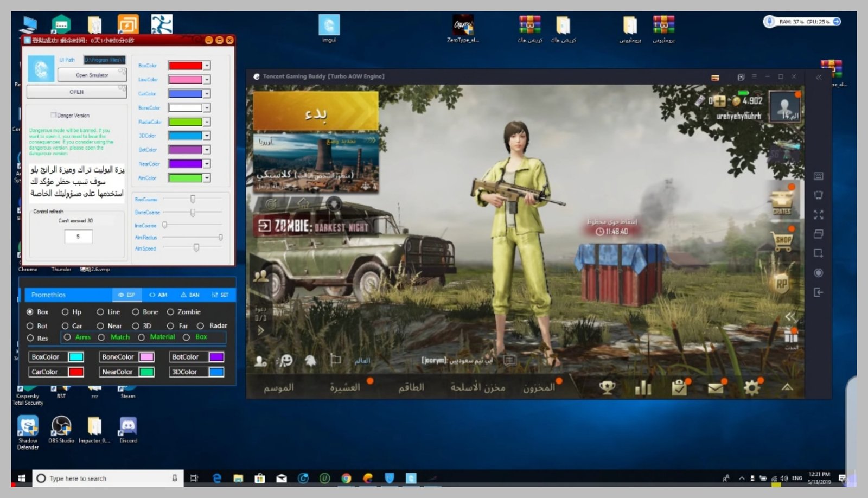
Task: Open Shadow Defender desktop shortcut
Action: pyautogui.click(x=28, y=432)
